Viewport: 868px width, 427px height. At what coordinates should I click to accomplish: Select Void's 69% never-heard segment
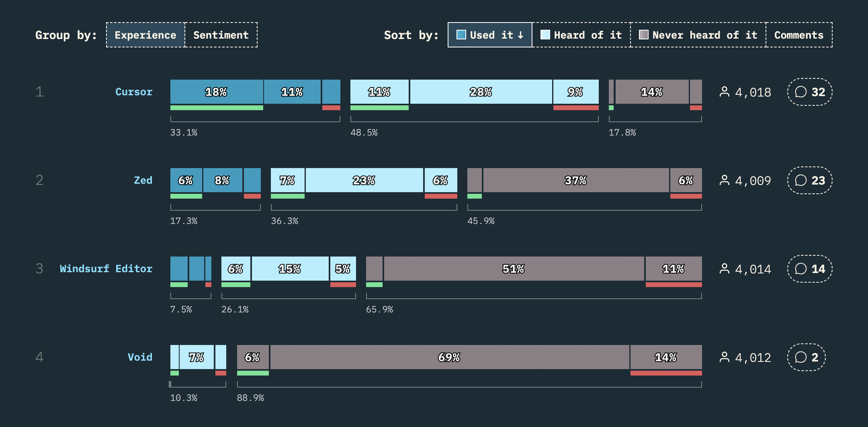click(450, 357)
